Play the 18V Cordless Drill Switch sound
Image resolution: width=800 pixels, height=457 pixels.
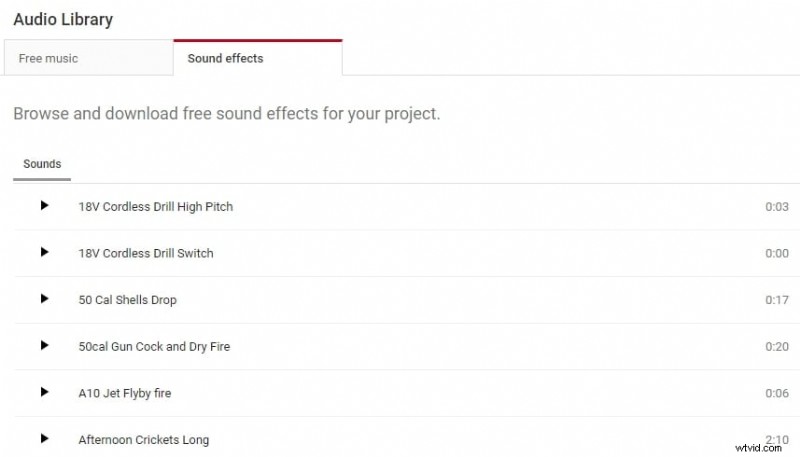click(44, 253)
